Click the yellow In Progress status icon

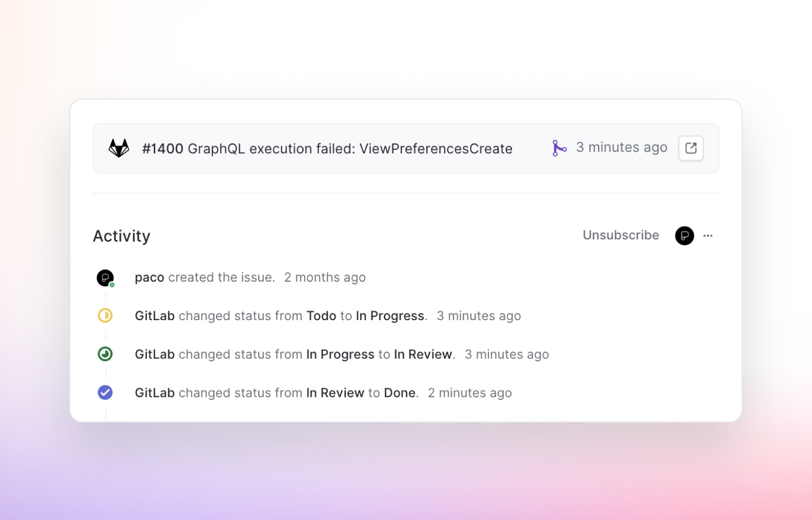point(105,315)
